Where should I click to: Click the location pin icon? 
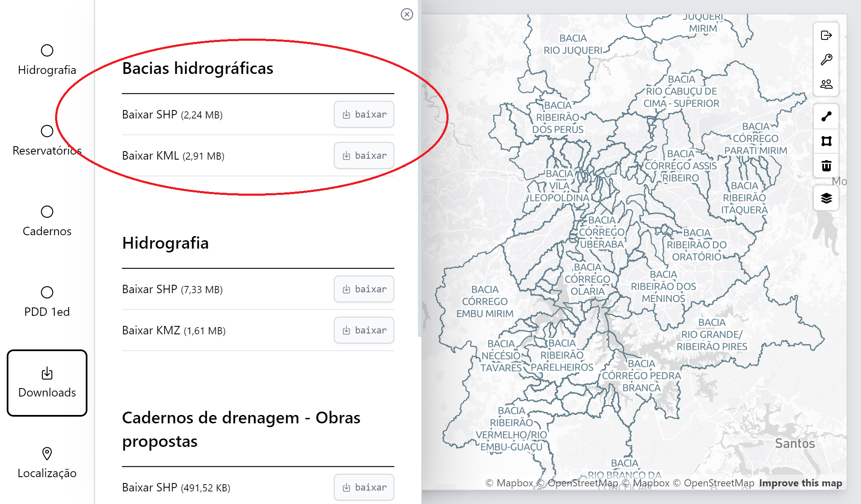point(47,454)
